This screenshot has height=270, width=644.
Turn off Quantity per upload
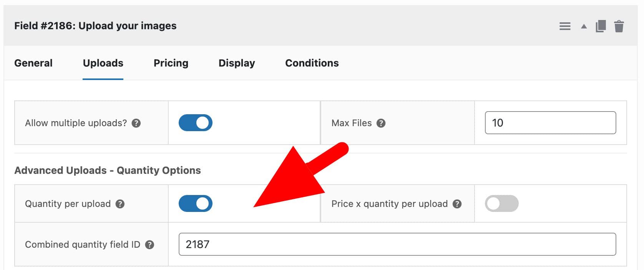pos(195,203)
